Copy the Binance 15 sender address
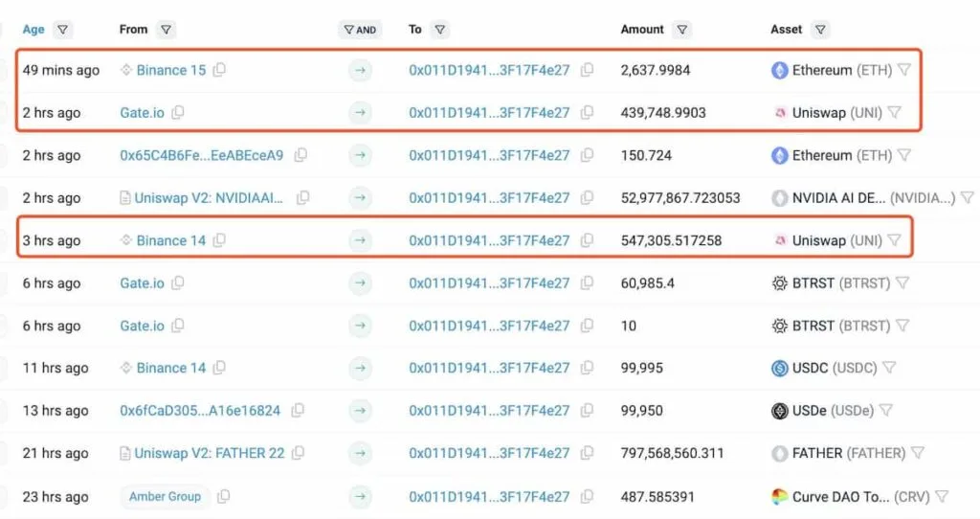Screen dimensions: 980x519 220,70
